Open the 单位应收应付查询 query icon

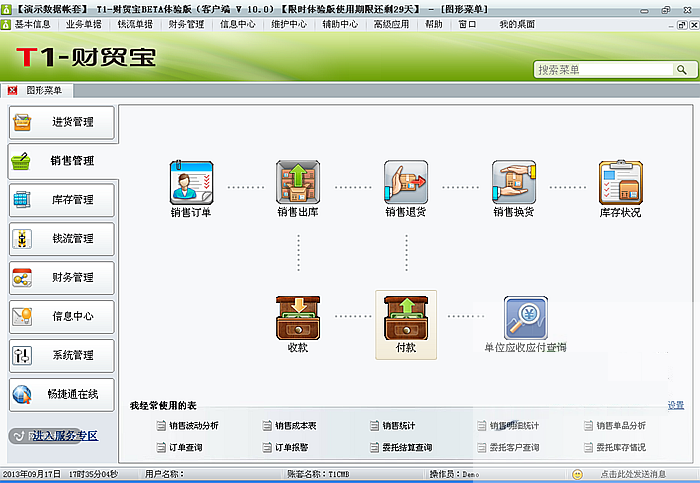point(525,325)
